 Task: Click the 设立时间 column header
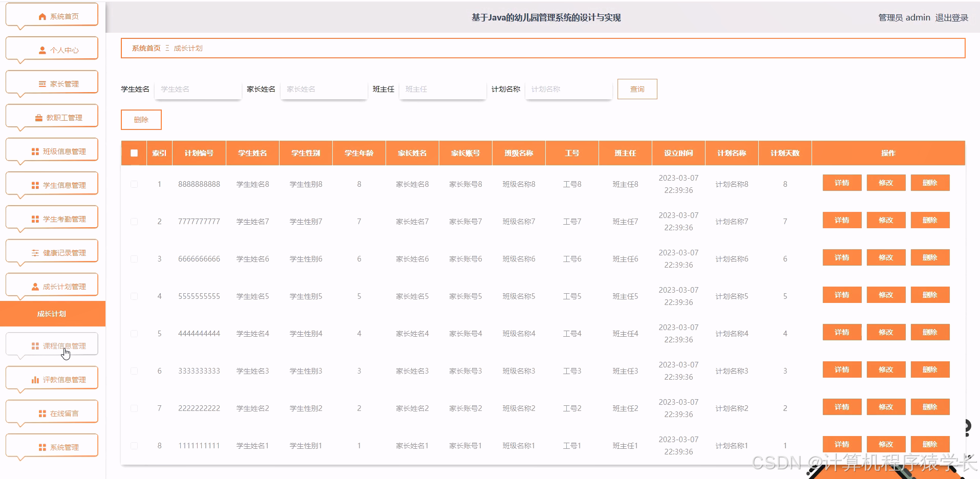(678, 153)
